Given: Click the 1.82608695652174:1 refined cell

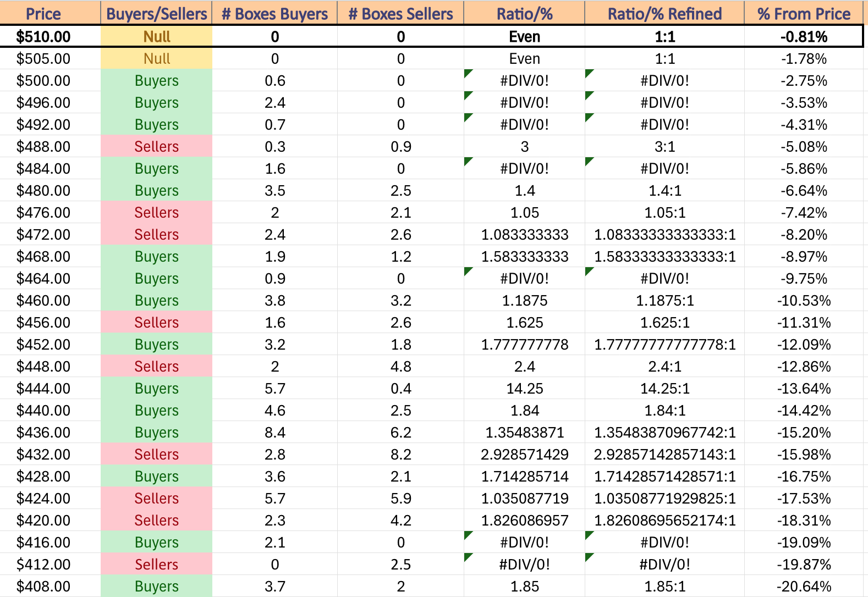Looking at the screenshot, I should click(664, 520).
